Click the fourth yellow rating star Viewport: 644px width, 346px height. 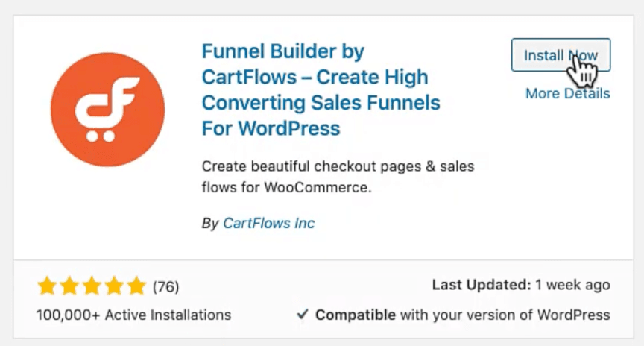click(114, 286)
